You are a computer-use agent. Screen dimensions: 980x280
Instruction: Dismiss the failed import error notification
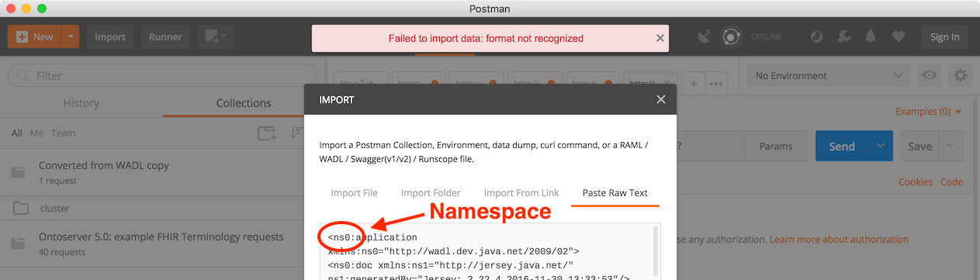click(x=660, y=37)
